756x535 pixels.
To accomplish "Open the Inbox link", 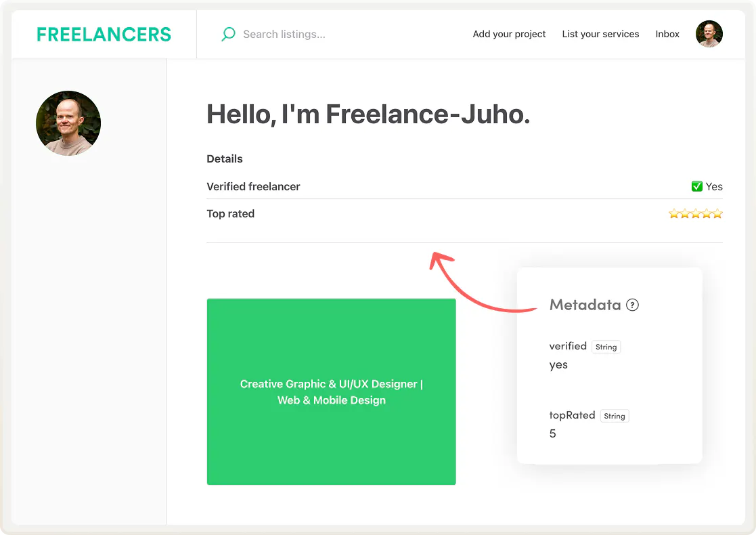I will [667, 34].
